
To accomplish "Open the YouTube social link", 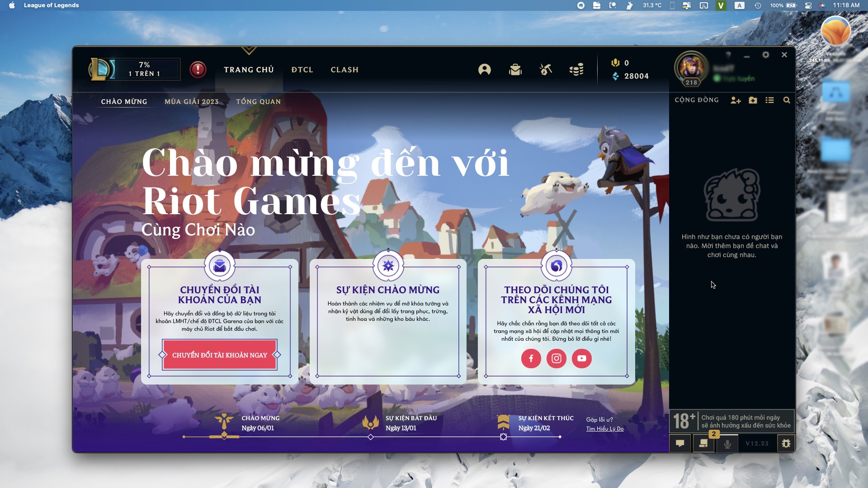I will coord(582,359).
